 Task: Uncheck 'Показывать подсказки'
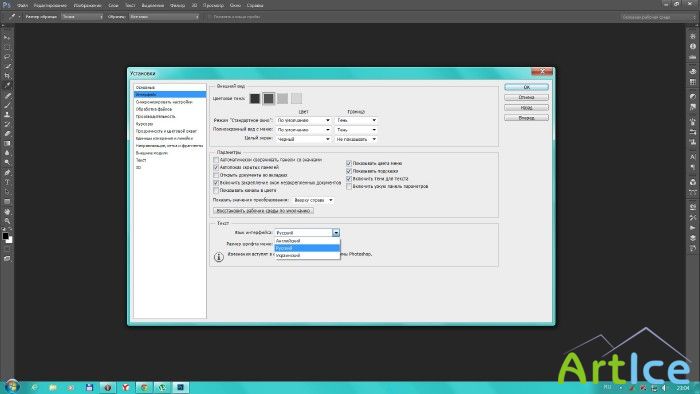(x=349, y=171)
